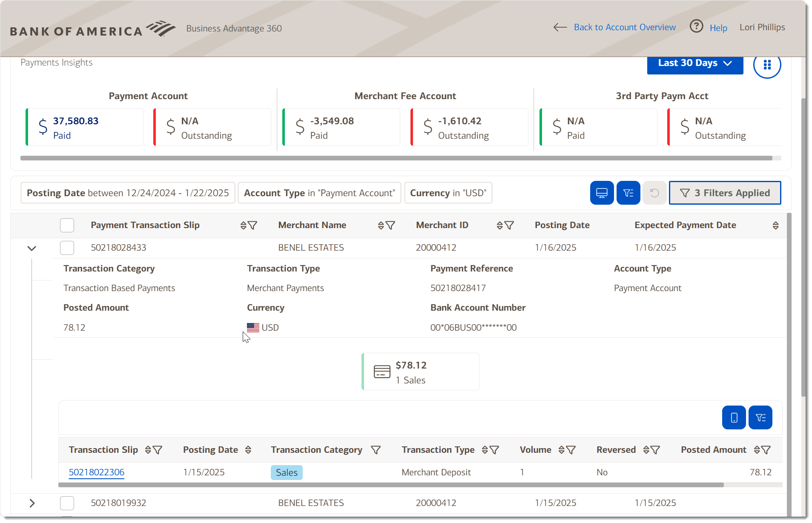Toggle the select-all checkbox in table header
The image size is (812, 523).
point(67,225)
